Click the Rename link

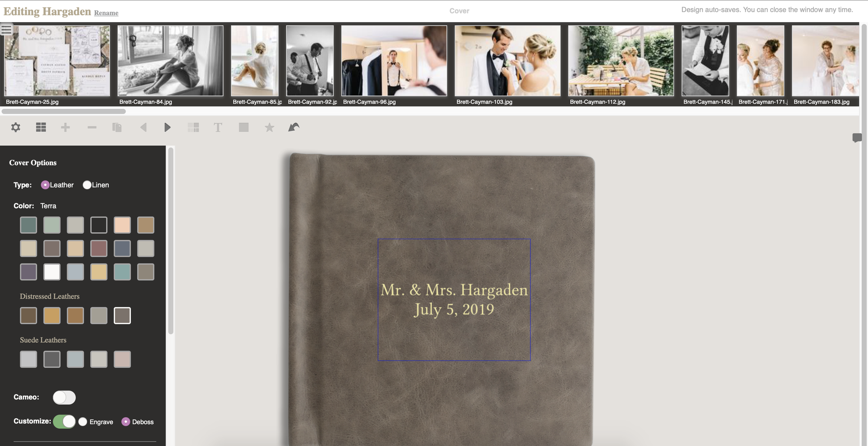coord(106,13)
